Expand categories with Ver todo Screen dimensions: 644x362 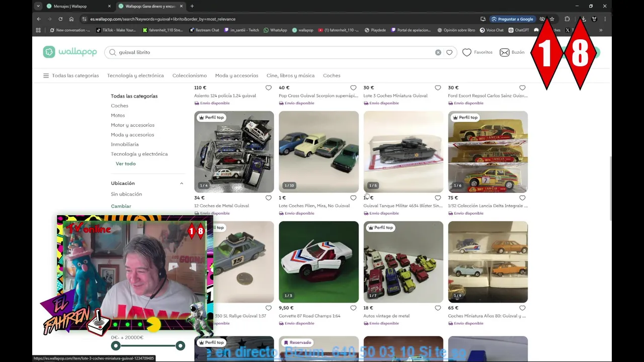(x=126, y=164)
